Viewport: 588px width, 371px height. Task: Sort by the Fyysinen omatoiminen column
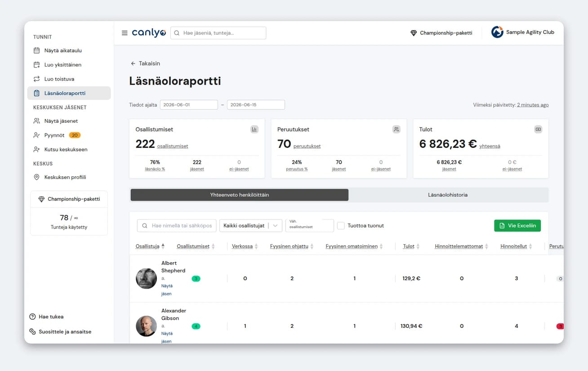(x=354, y=246)
